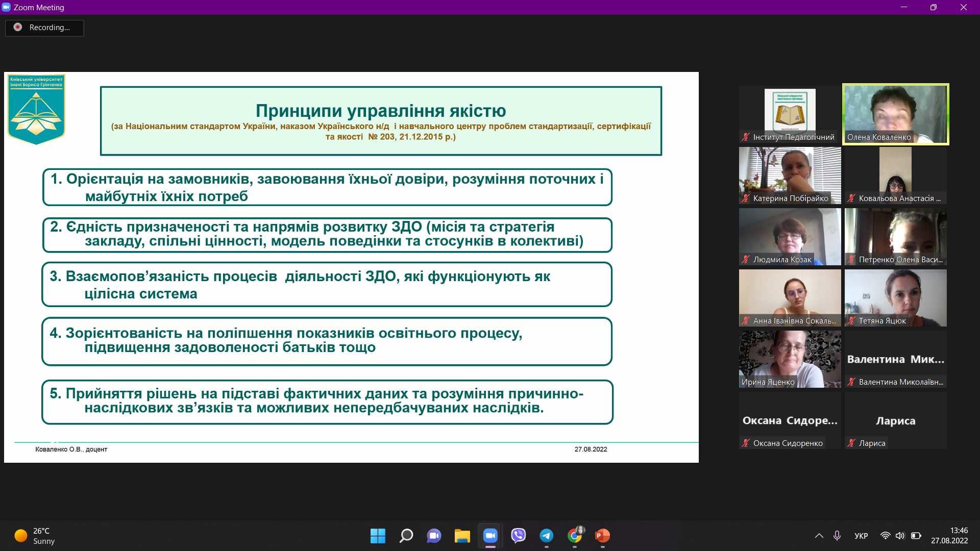Screen dimensions: 980x551
Task: Open speaker volume control
Action: click(x=900, y=536)
